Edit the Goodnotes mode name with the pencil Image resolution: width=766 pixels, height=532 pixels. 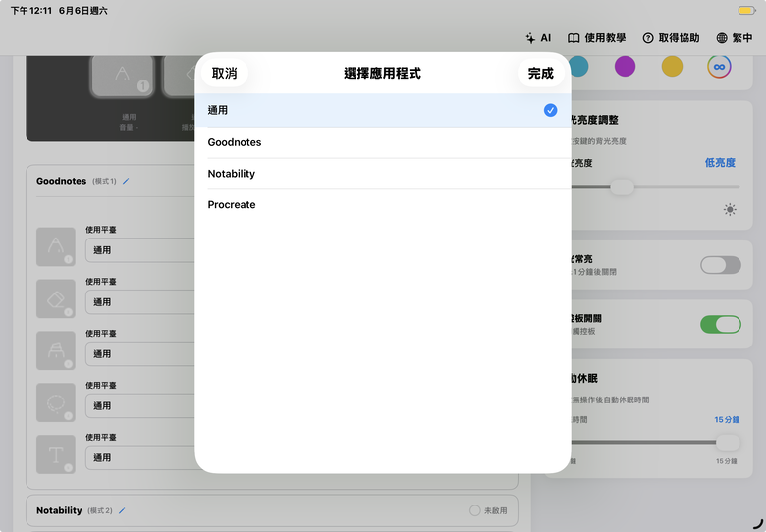(126, 181)
